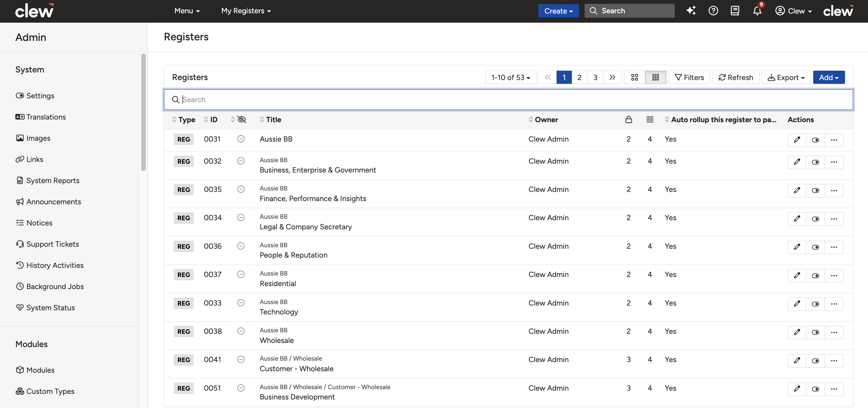868x408 pixels.
Task: Edit register 0031 Aussie BB
Action: click(797, 140)
